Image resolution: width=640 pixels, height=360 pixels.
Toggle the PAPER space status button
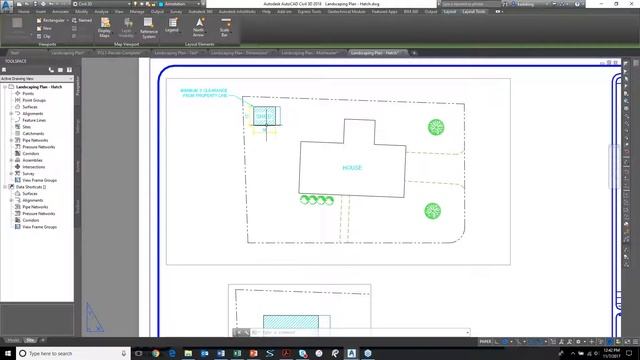tap(485, 342)
